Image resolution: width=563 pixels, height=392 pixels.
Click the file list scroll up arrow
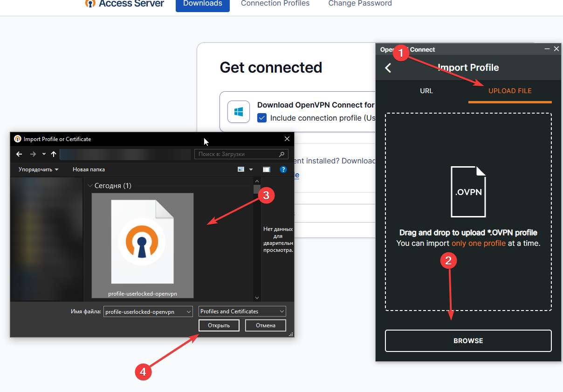(257, 181)
